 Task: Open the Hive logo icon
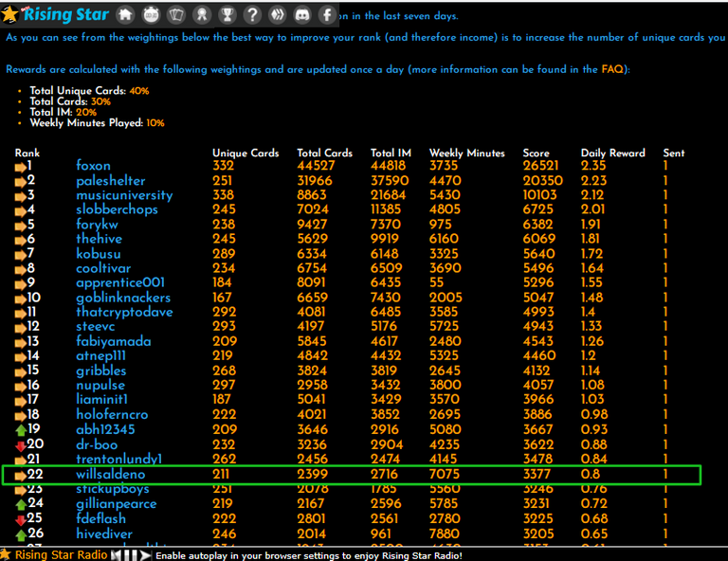pyautogui.click(x=277, y=15)
